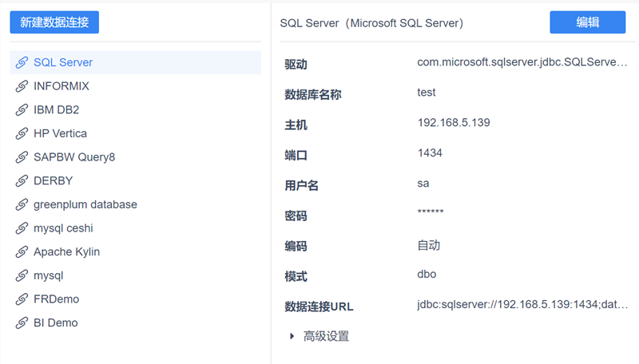Choose the BI Demo connection

(55, 323)
